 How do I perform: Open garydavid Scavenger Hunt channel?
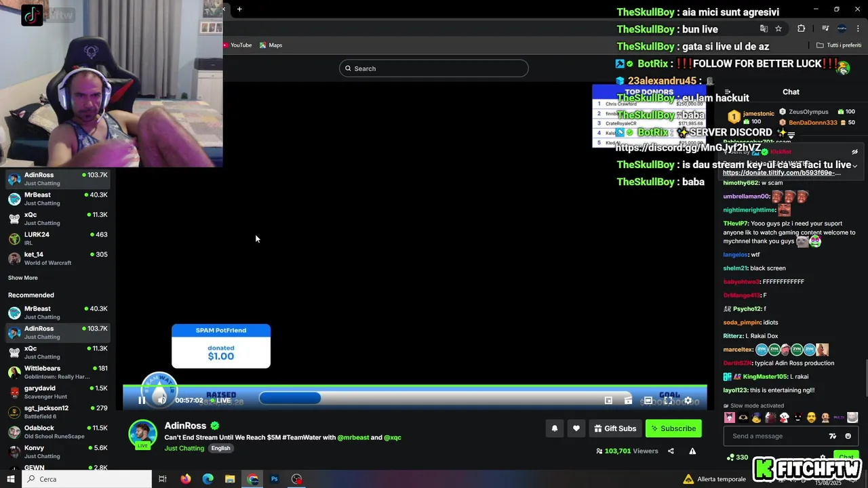click(58, 392)
